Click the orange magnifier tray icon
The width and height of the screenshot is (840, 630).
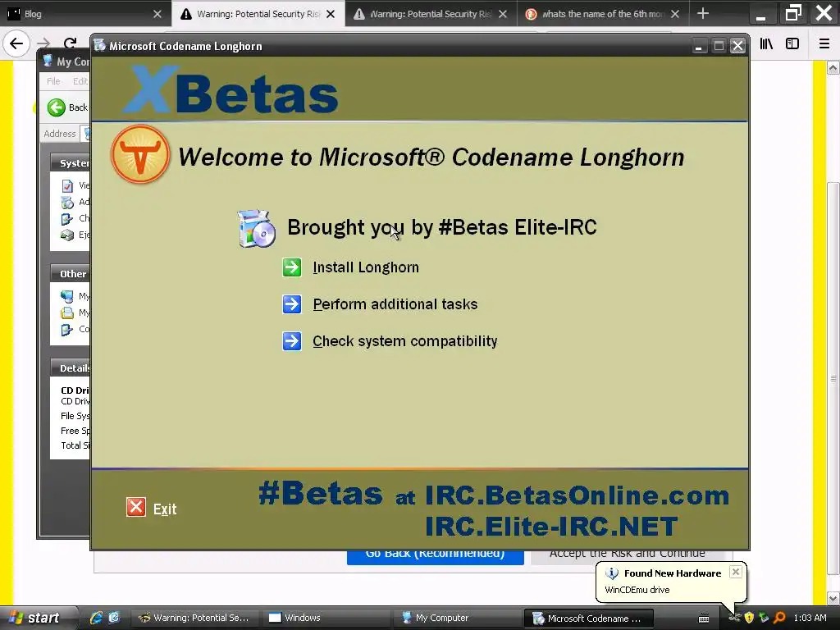[779, 618]
